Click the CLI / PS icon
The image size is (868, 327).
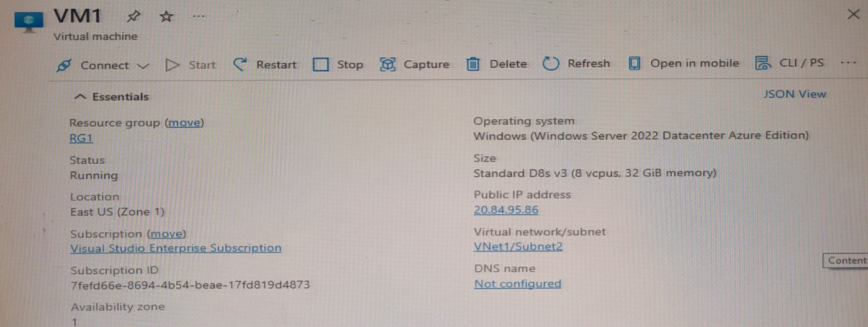pos(762,63)
